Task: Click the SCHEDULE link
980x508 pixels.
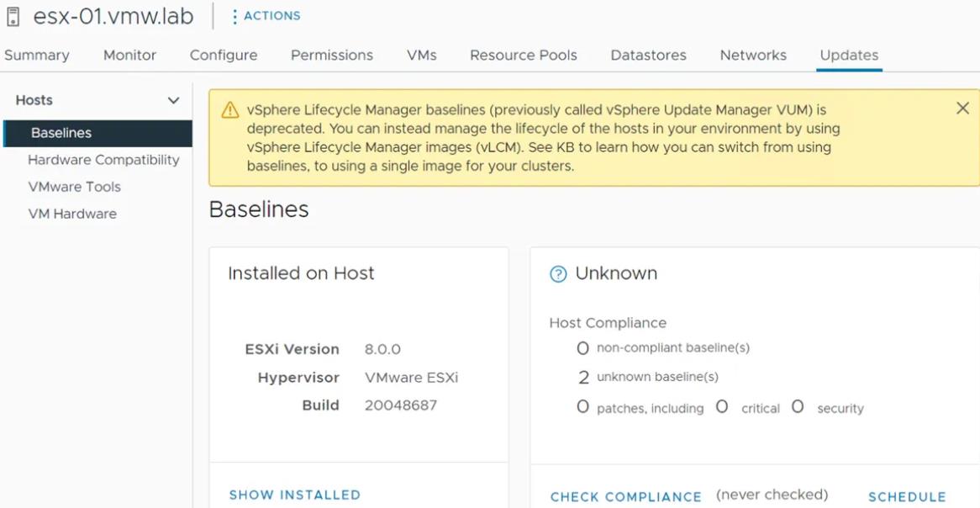Action: point(907,497)
